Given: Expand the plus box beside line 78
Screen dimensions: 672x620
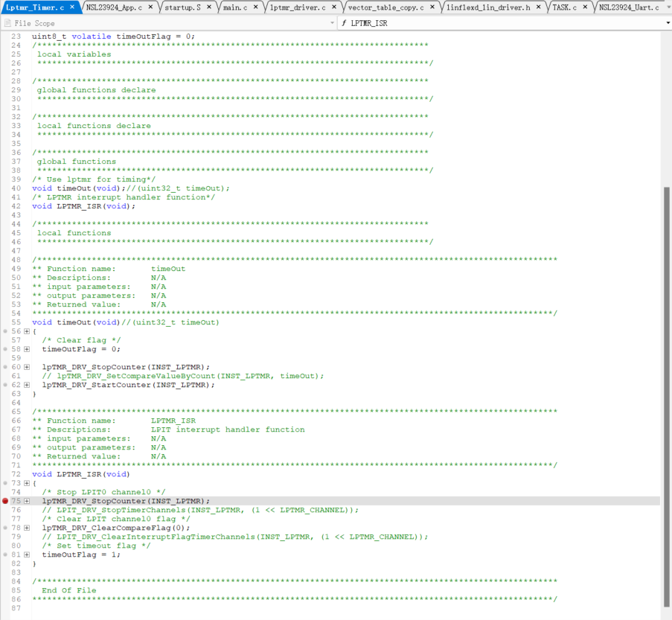Looking at the screenshot, I should pyautogui.click(x=27, y=528).
